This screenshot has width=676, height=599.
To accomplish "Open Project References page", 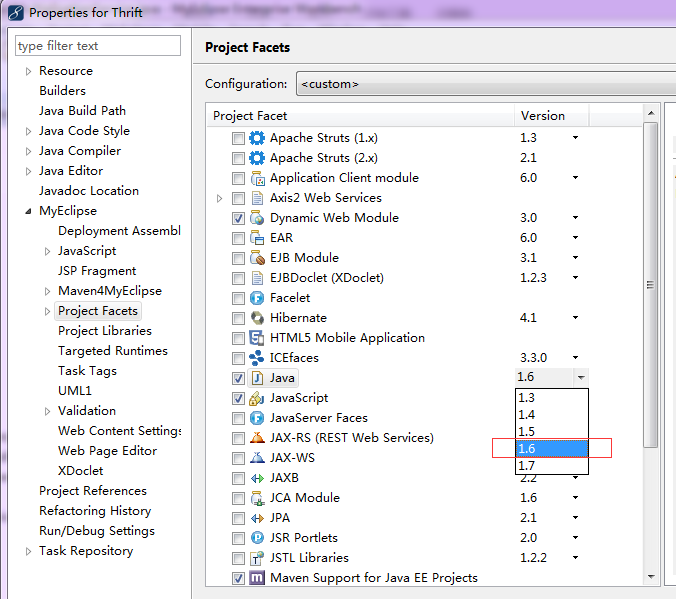I will pyautogui.click(x=93, y=491).
